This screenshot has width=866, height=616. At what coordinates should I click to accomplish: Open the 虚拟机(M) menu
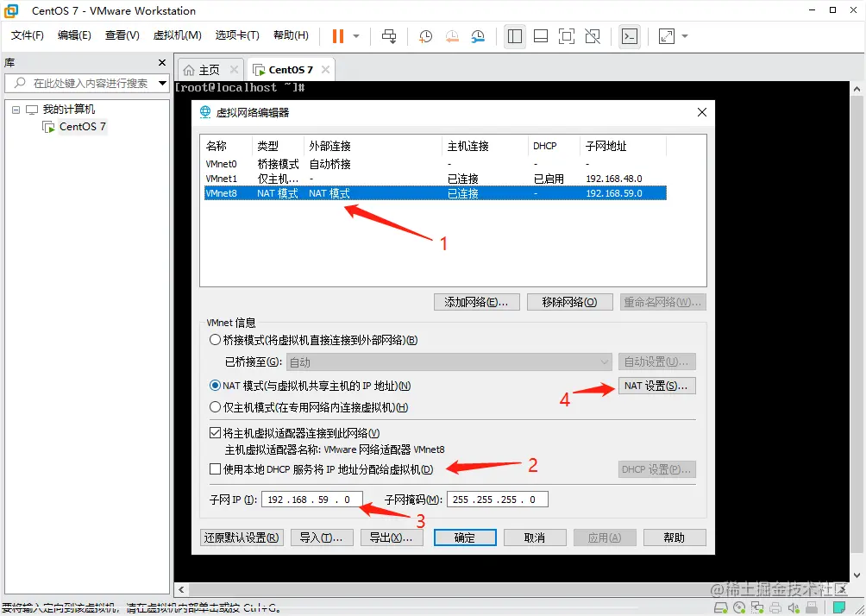[178, 35]
